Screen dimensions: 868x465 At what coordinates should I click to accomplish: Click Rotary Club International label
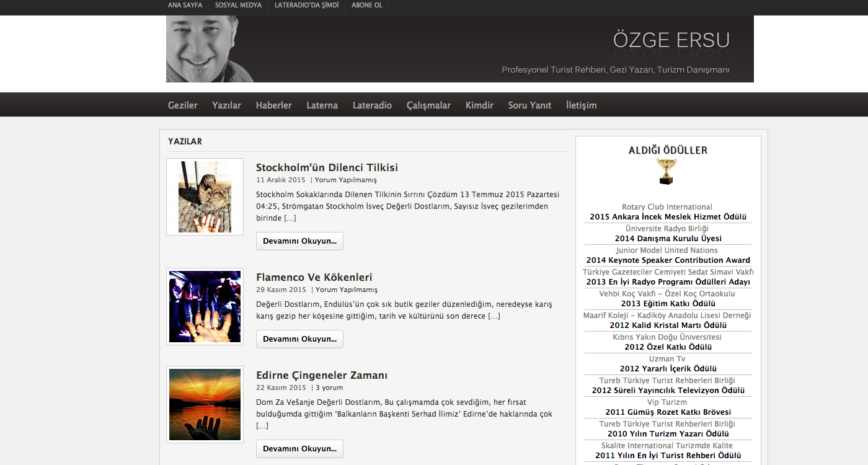667,207
